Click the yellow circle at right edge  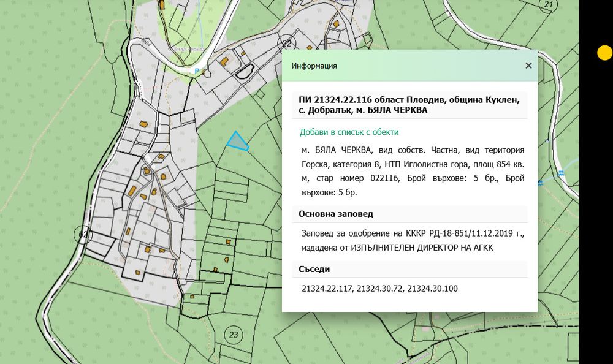pyautogui.click(x=605, y=53)
